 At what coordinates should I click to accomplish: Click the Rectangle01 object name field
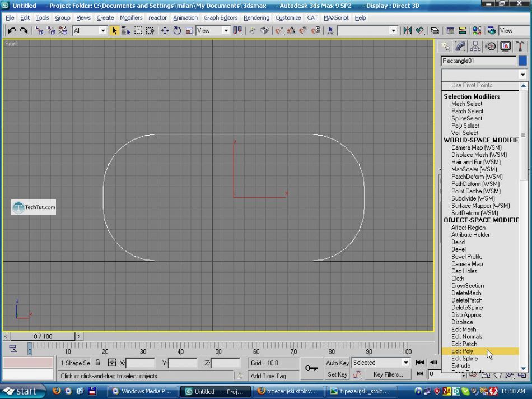pyautogui.click(x=479, y=61)
